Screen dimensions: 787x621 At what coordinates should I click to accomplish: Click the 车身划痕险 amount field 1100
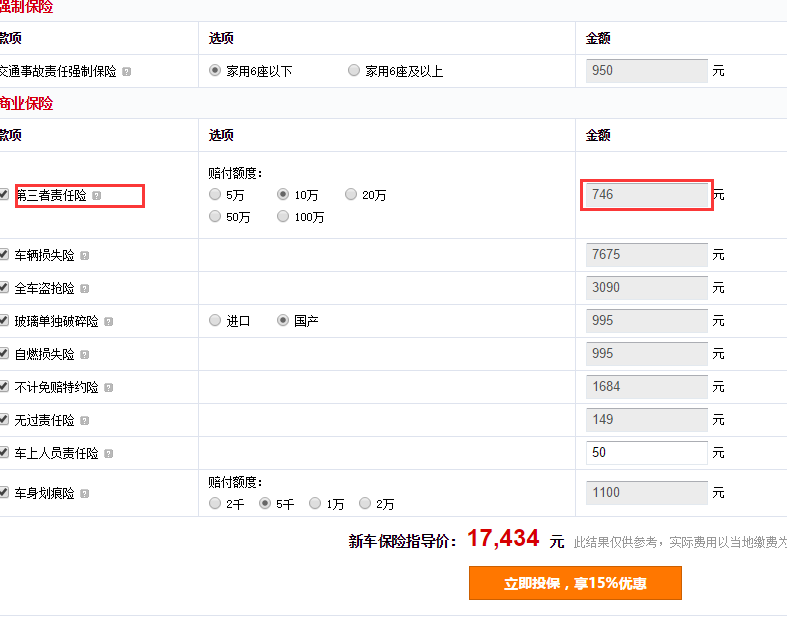[647, 492]
